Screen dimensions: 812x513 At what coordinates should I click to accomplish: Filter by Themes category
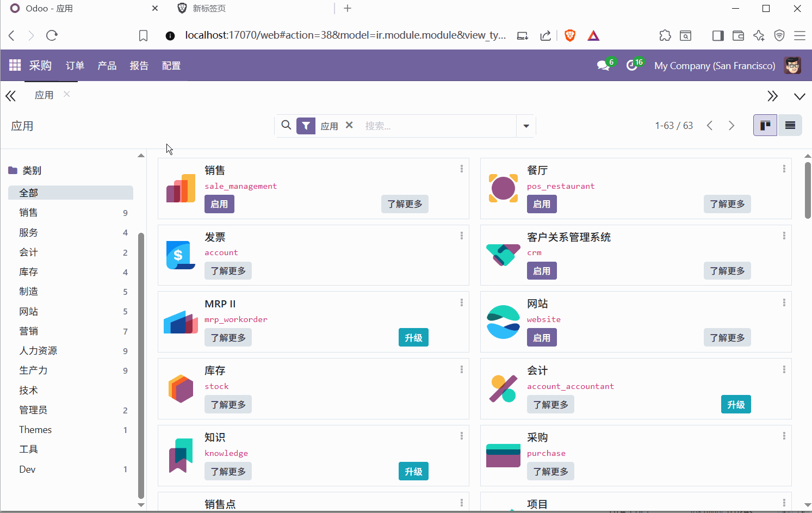point(71,430)
